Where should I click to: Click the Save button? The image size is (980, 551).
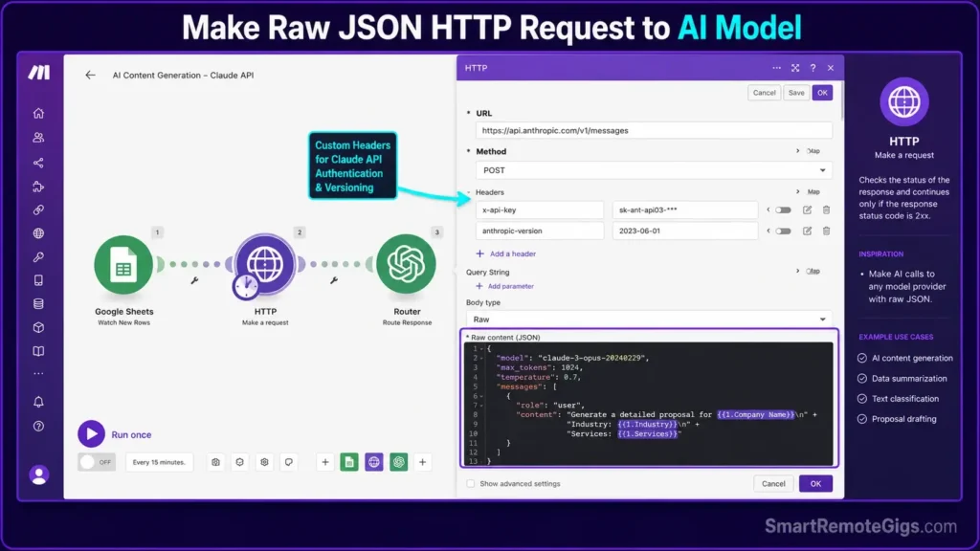click(x=796, y=93)
